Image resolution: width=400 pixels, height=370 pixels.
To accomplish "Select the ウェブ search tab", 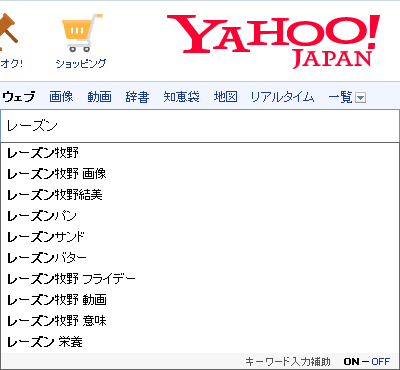I will click(x=18, y=97).
